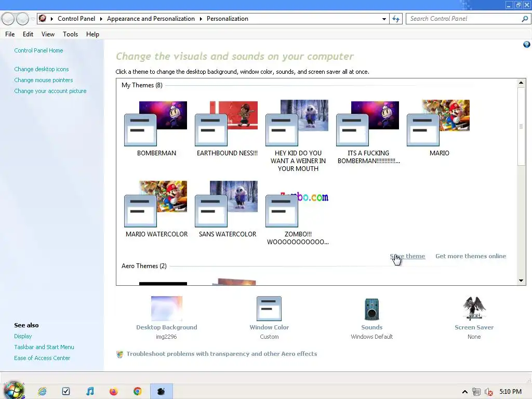Select the BOMBERMAN theme
Viewport: 532px width, 399px height.
pyautogui.click(x=156, y=128)
